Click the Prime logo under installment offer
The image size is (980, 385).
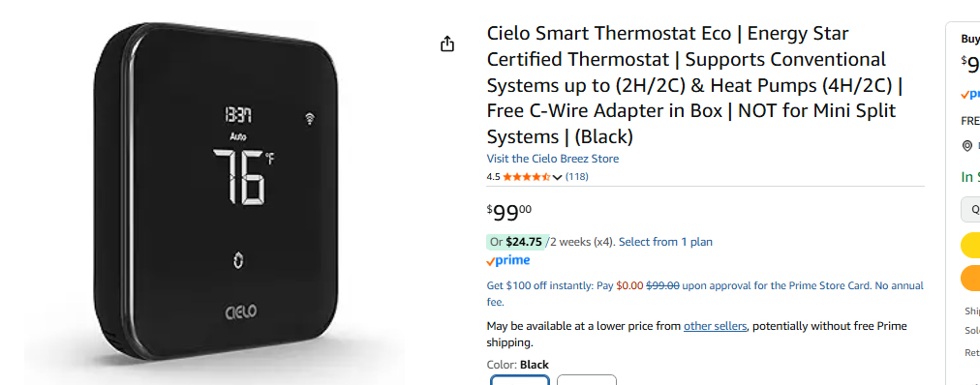click(x=508, y=261)
